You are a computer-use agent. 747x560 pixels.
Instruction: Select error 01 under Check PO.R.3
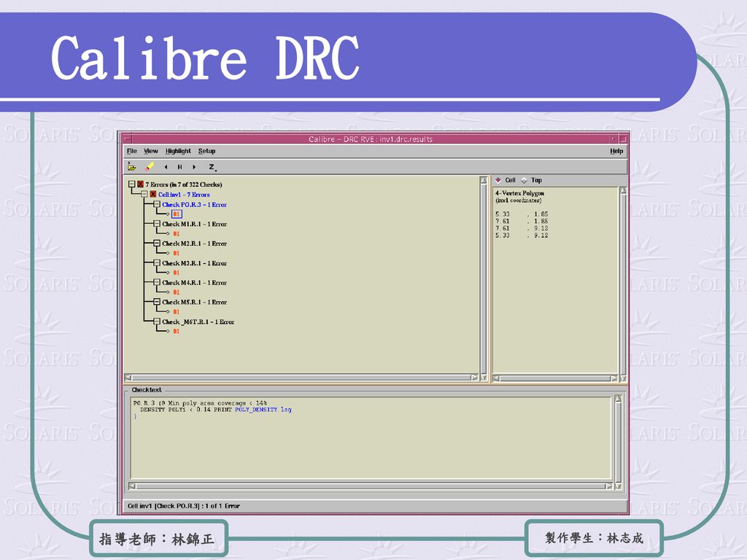tap(177, 214)
